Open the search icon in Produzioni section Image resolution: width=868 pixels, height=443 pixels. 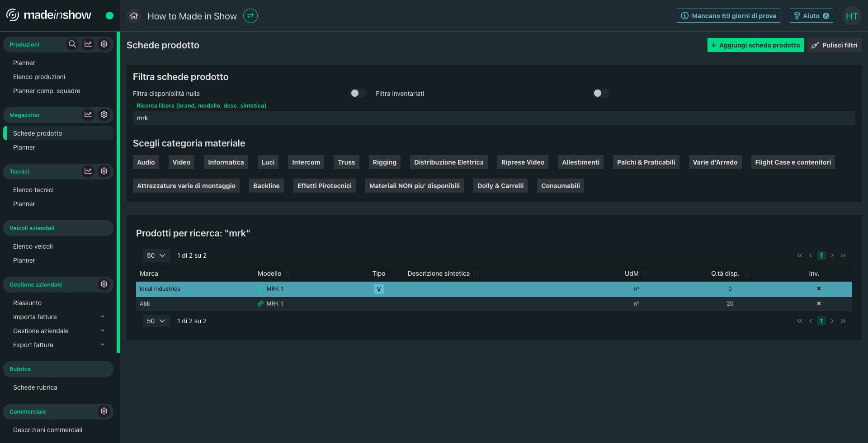(x=72, y=44)
